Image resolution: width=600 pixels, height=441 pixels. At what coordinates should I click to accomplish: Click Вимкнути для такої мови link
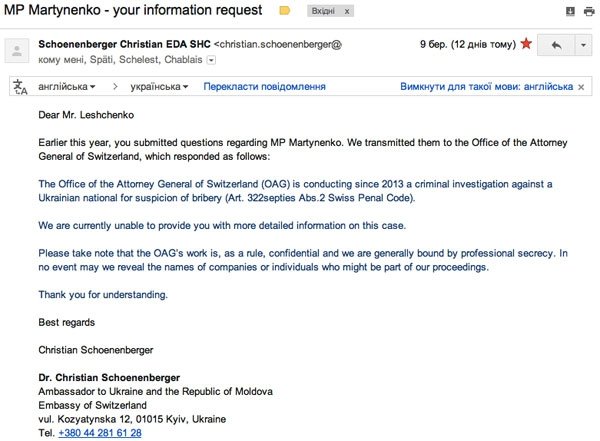tap(486, 87)
